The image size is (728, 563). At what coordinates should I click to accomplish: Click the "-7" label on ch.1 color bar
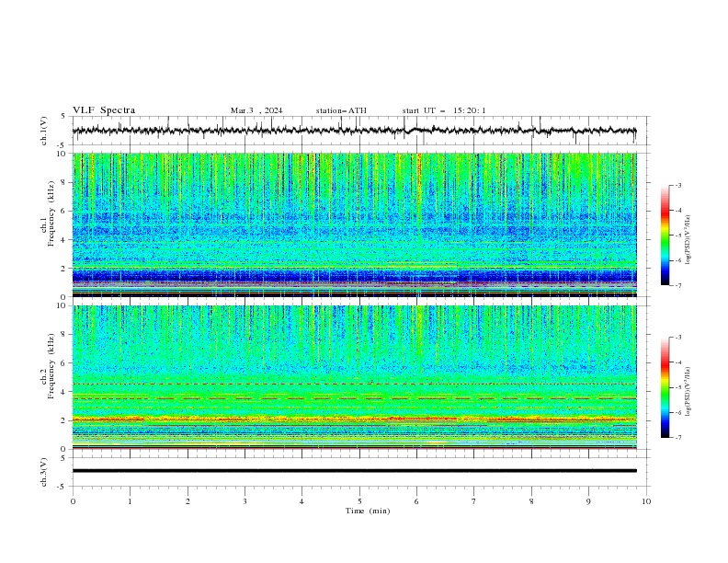[677, 285]
